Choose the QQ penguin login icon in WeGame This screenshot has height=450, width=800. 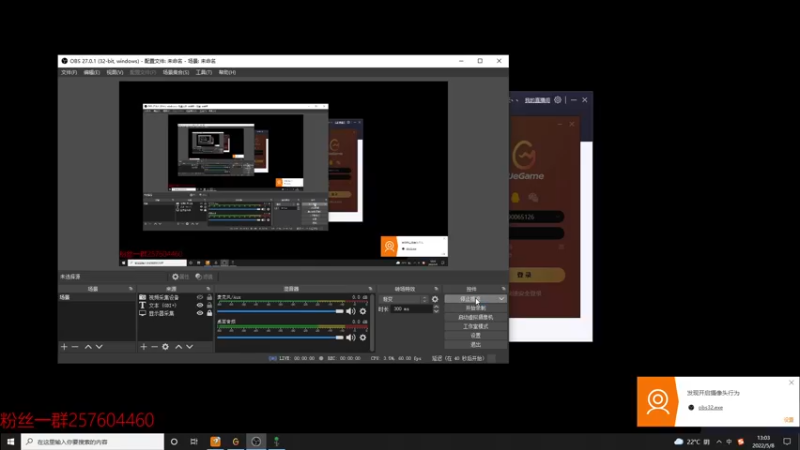point(515,197)
